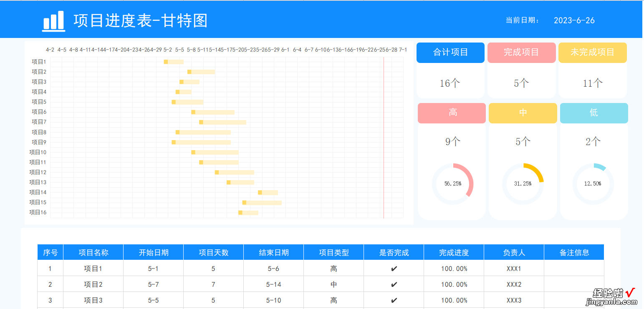Viewport: 644px width, 309px height.
Task: Select the 11个 unfinished projects value
Action: tap(593, 83)
